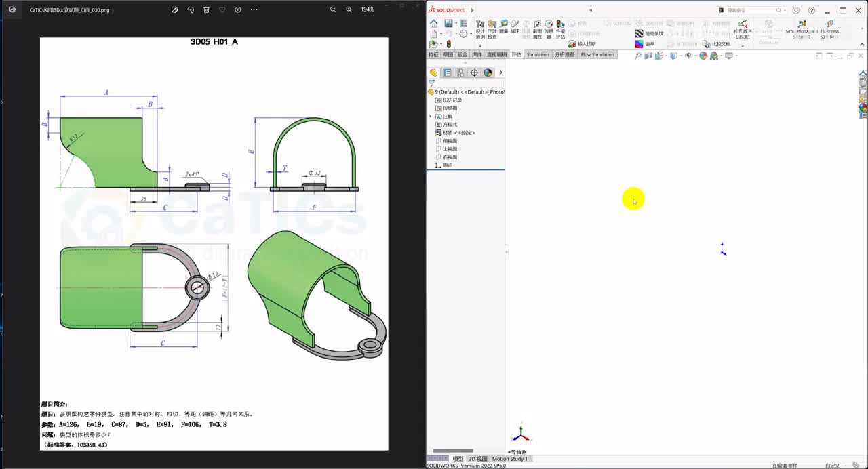Select the ConfigurationManager tab icon
Image resolution: width=868 pixels, height=469 pixels.
(460, 73)
